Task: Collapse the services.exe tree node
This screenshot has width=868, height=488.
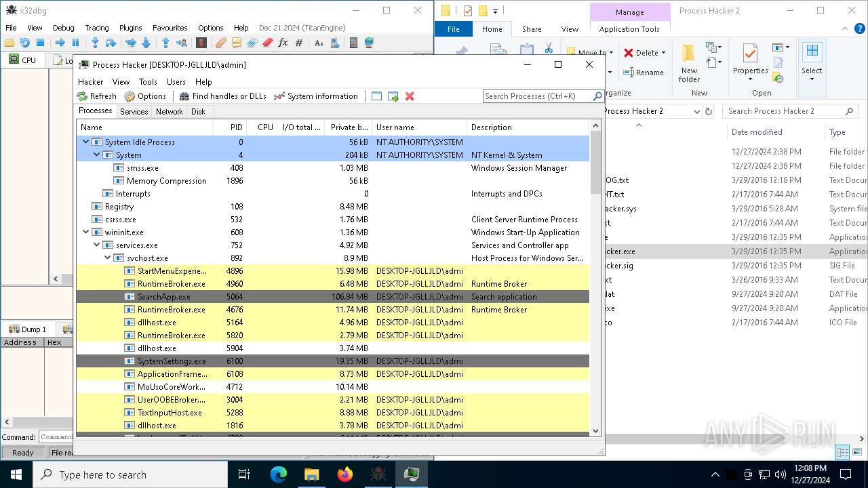Action: pos(96,245)
